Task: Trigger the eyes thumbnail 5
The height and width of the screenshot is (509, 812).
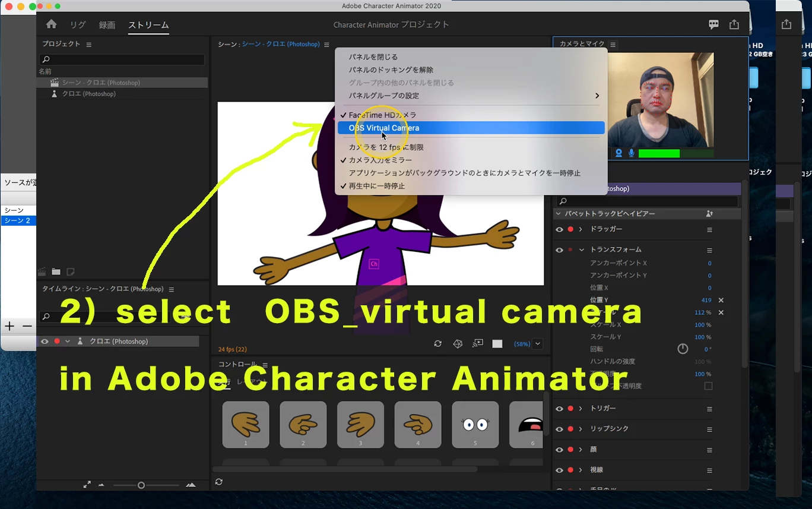Action: (x=475, y=424)
